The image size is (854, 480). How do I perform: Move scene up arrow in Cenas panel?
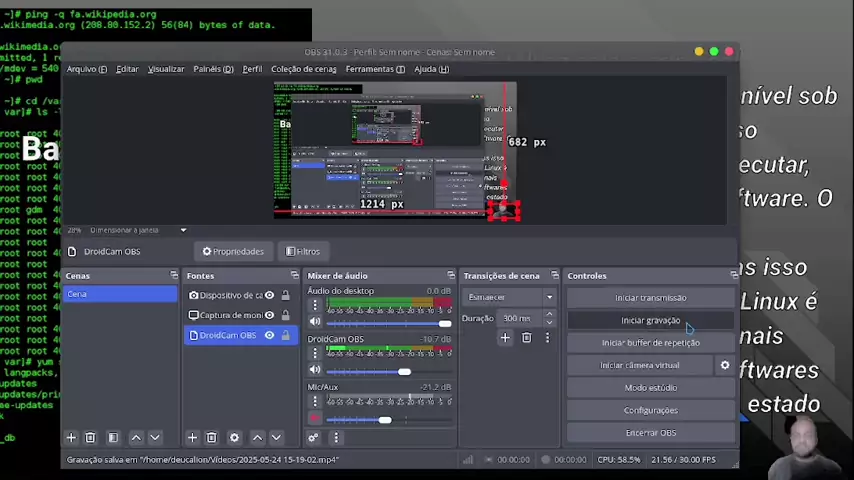[x=136, y=438]
